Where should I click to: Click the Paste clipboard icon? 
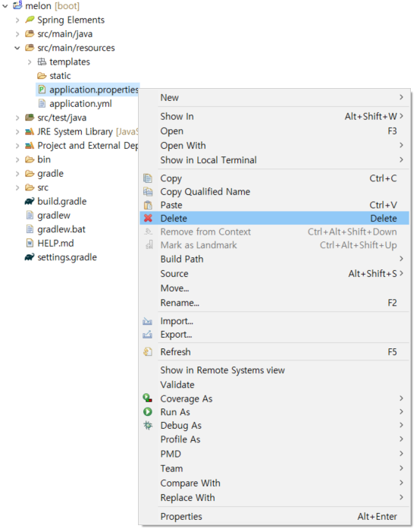point(148,205)
